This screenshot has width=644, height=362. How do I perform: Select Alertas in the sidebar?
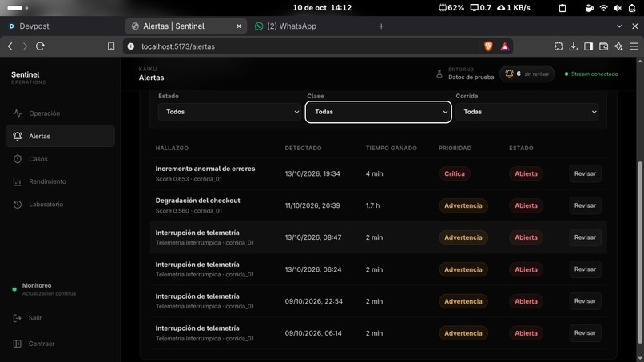pyautogui.click(x=60, y=136)
